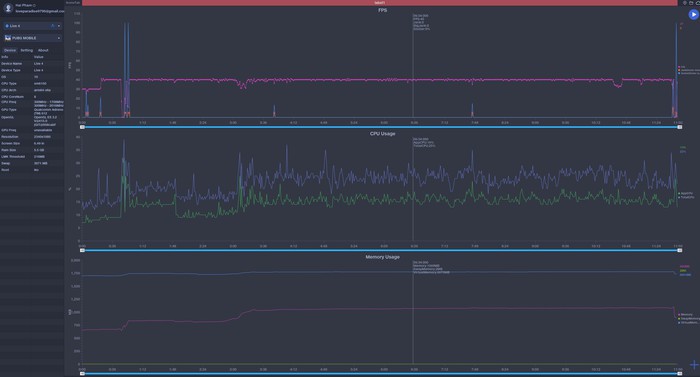This screenshot has width=700, height=377.
Task: Click left handle of FPS chart range slider
Action: click(x=82, y=127)
